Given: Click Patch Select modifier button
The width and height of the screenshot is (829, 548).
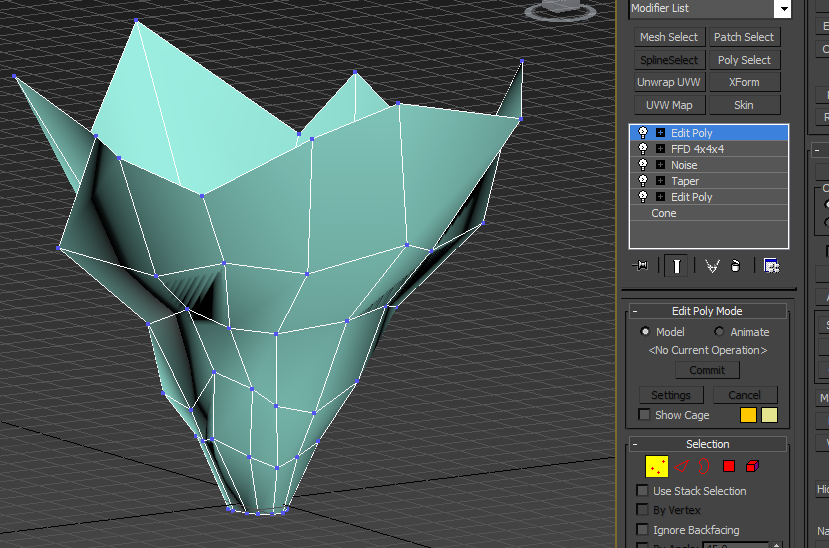Looking at the screenshot, I should point(744,37).
